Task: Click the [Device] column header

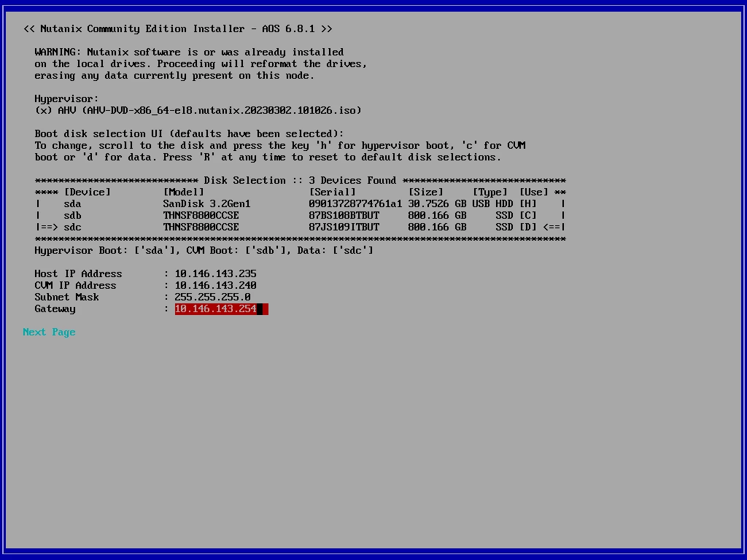Action: click(88, 192)
